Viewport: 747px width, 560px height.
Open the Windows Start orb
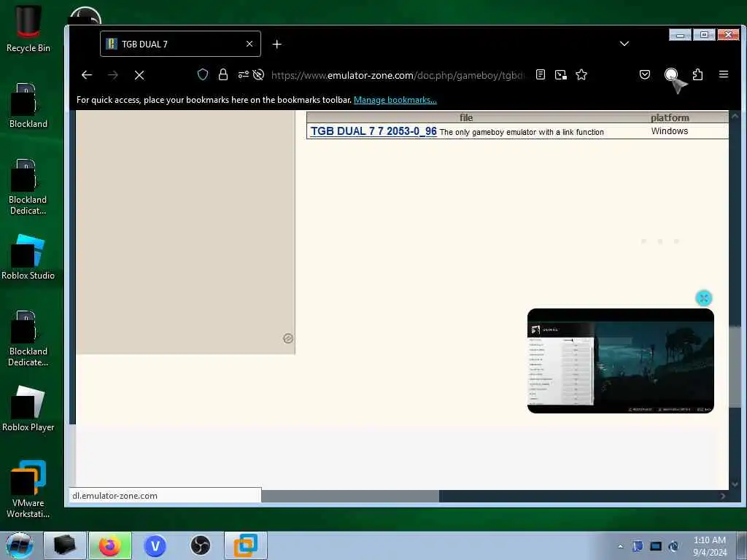(x=20, y=545)
